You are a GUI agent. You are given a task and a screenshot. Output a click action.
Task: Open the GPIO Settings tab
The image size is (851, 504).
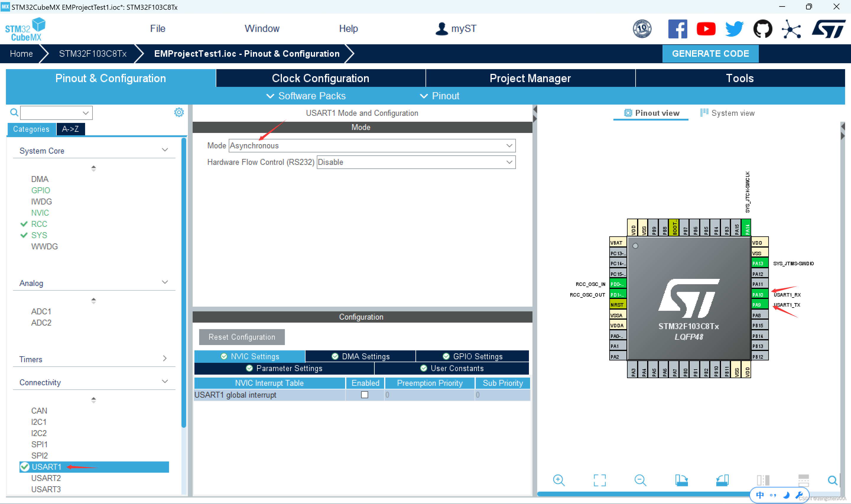pos(472,356)
